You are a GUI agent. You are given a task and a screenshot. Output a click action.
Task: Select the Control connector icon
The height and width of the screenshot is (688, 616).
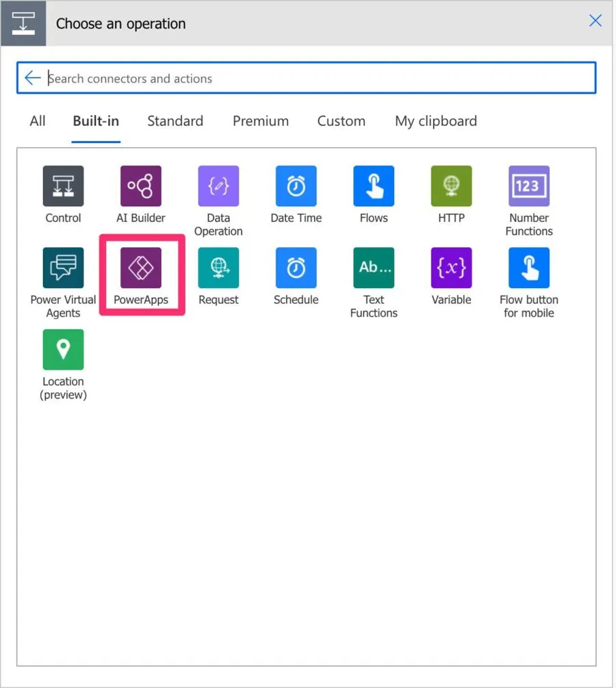pyautogui.click(x=63, y=186)
